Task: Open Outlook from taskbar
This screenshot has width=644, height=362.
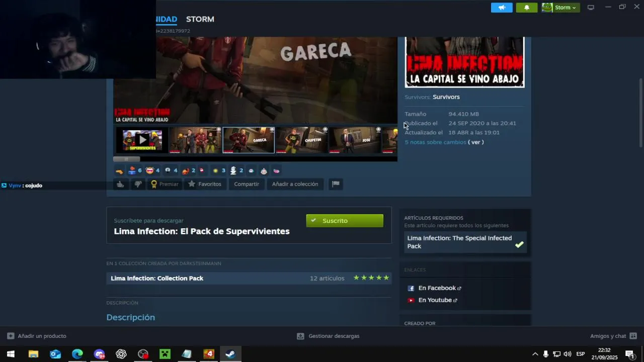Action: [55, 354]
